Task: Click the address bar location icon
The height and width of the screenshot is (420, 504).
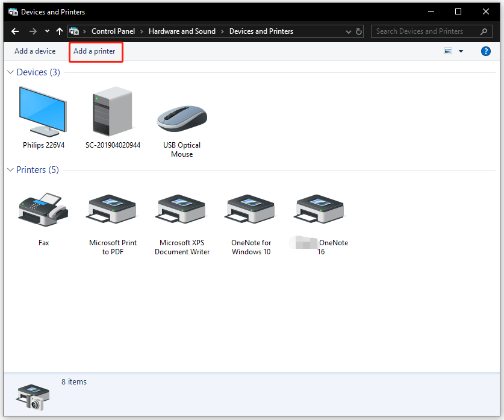Action: [74, 31]
